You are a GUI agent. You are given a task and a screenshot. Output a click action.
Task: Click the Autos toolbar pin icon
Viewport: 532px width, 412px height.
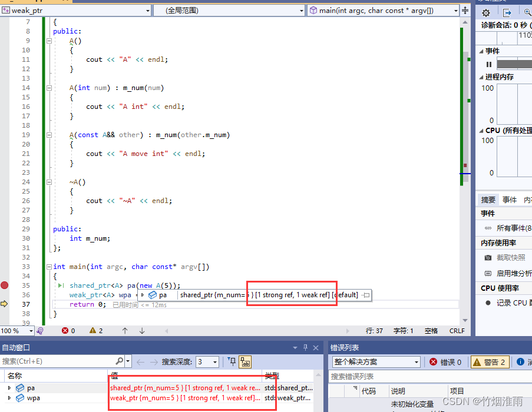(232, 361)
